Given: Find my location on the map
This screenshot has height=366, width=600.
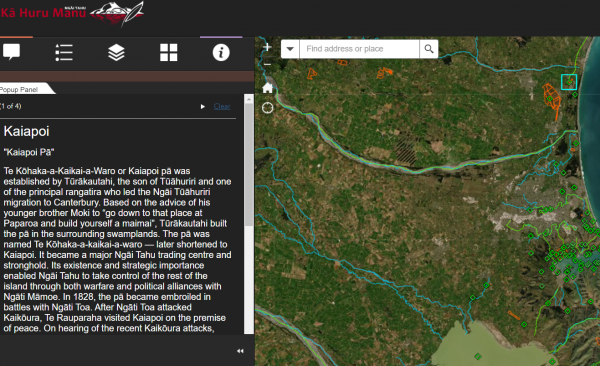Looking at the screenshot, I should (x=267, y=108).
